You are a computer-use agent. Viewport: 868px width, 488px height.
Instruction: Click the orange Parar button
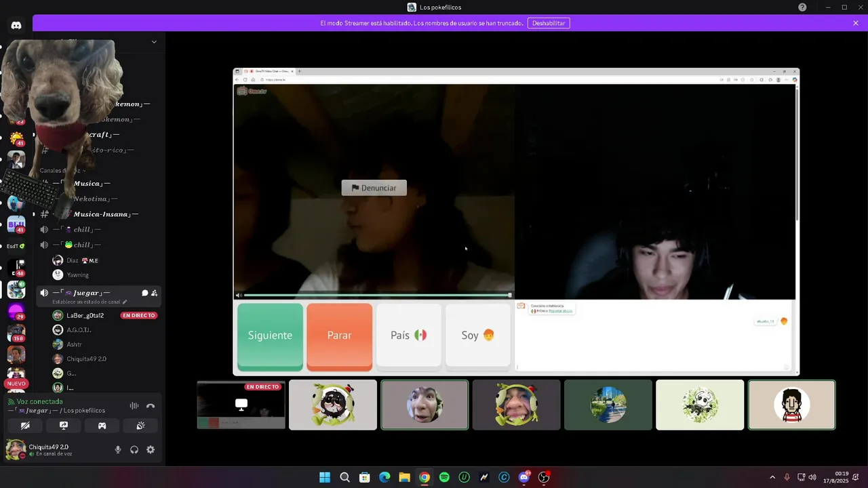tap(339, 336)
